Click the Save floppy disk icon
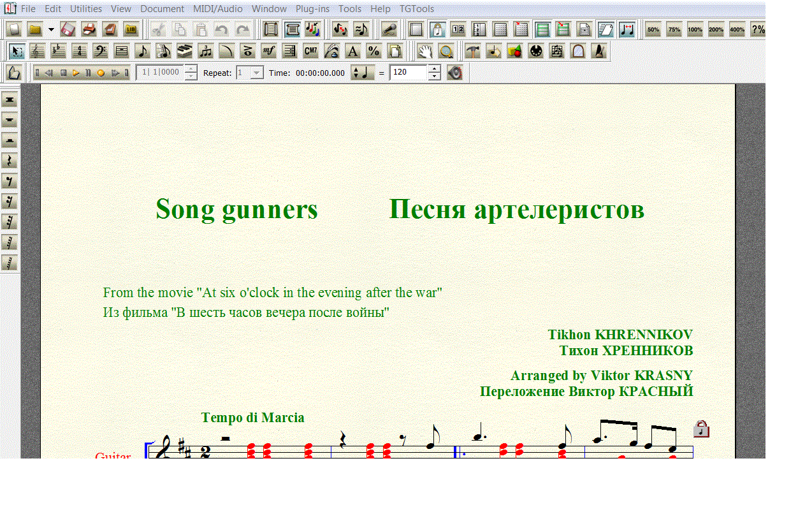Viewport: 812px width, 521px height. (68, 29)
